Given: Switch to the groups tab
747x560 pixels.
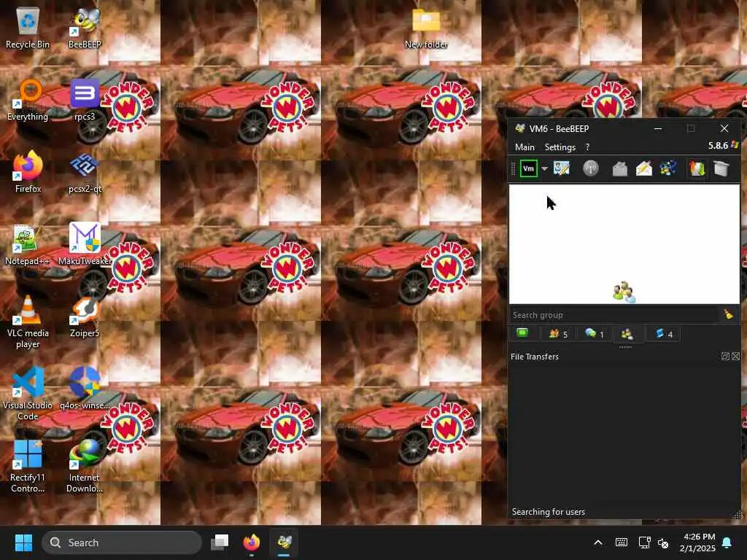Looking at the screenshot, I should pyautogui.click(x=627, y=334).
